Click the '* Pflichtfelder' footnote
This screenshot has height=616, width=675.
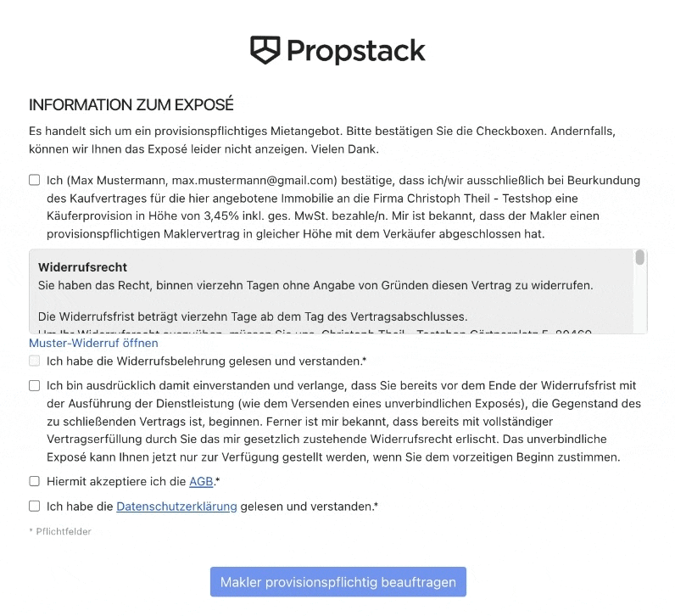coord(60,531)
